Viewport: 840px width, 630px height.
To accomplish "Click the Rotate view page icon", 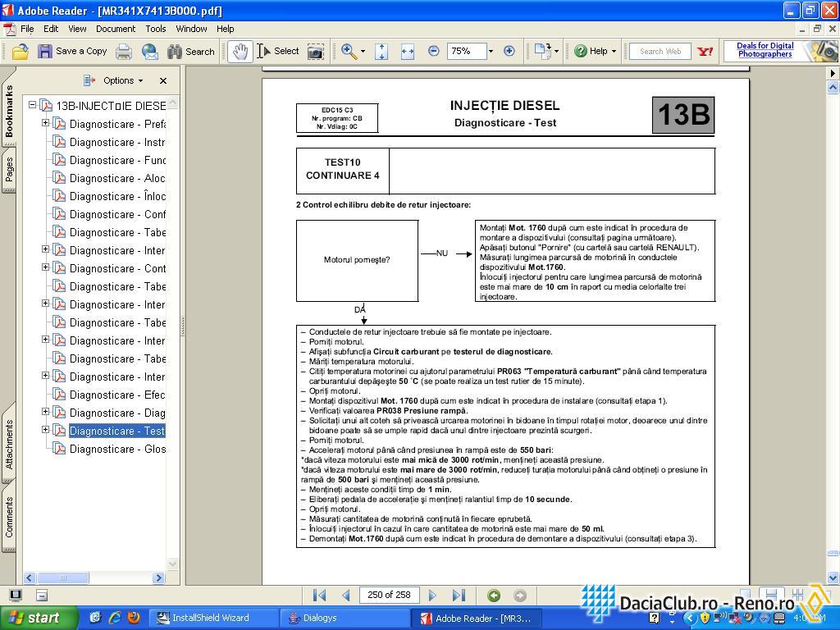I will (x=542, y=52).
